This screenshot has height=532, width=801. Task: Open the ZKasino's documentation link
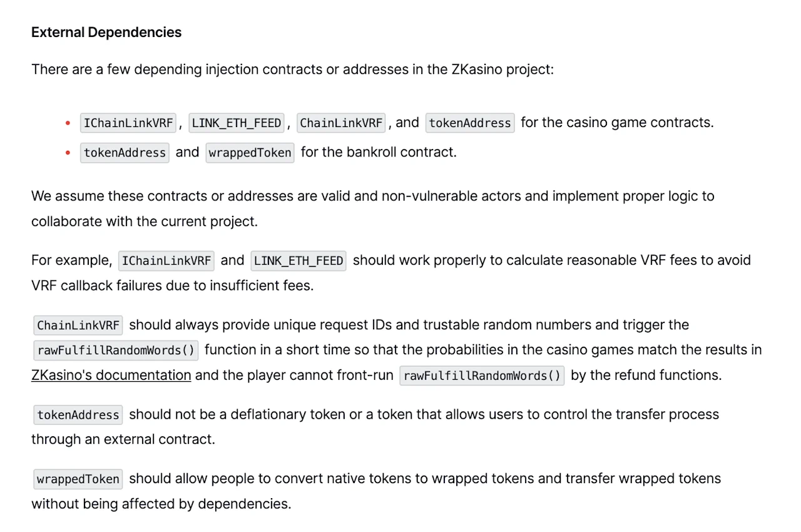click(x=111, y=375)
